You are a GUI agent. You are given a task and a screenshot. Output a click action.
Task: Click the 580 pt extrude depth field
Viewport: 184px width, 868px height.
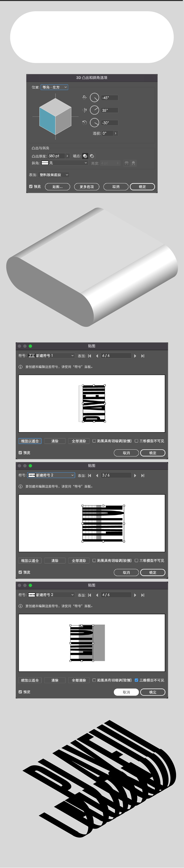click(56, 156)
